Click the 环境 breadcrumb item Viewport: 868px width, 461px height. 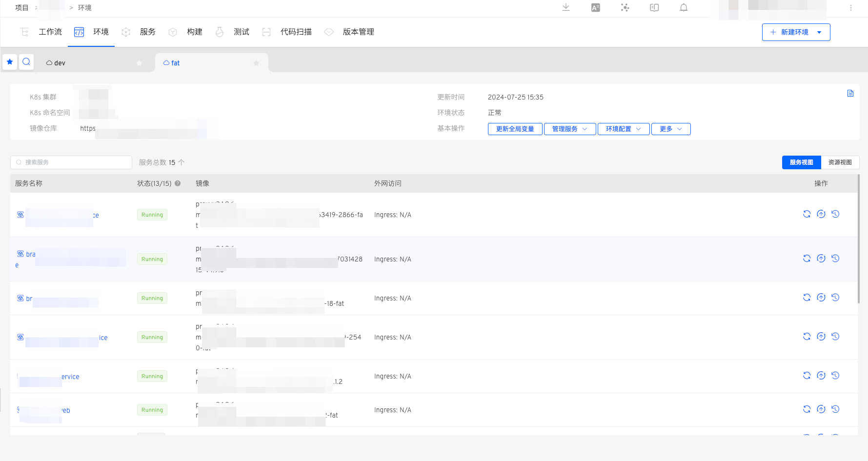(x=85, y=8)
